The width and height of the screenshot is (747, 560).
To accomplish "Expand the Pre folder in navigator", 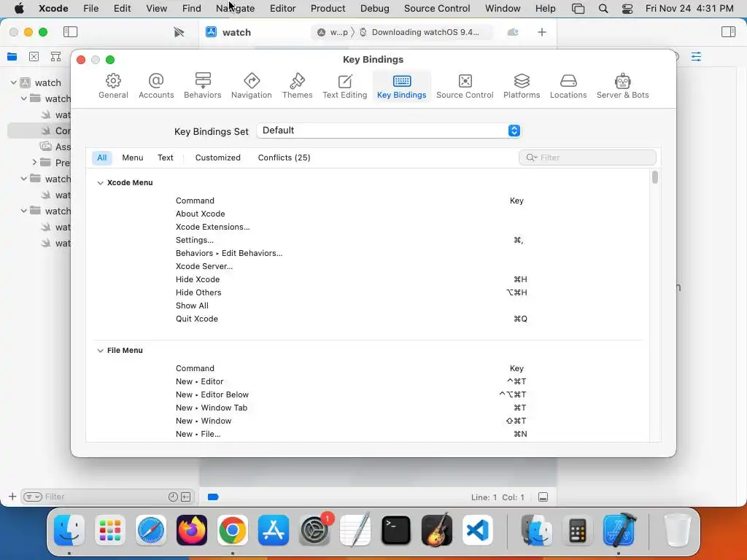I will [34, 163].
